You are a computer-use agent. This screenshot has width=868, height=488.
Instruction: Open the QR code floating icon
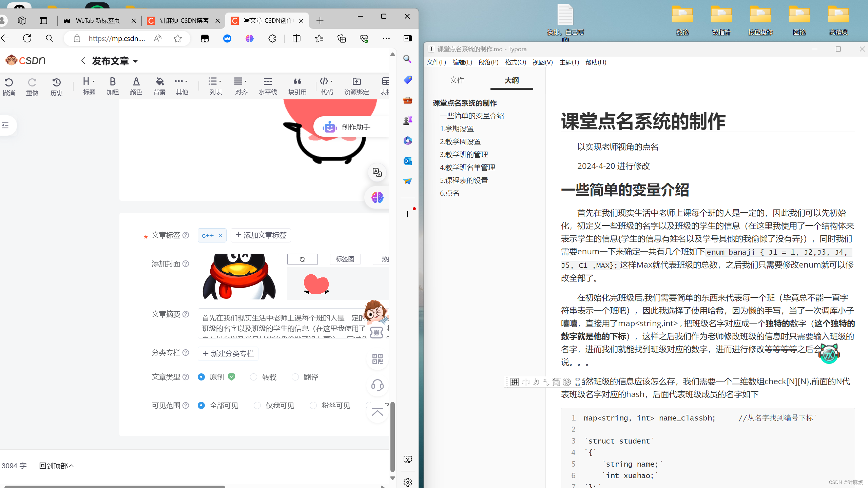point(377,358)
